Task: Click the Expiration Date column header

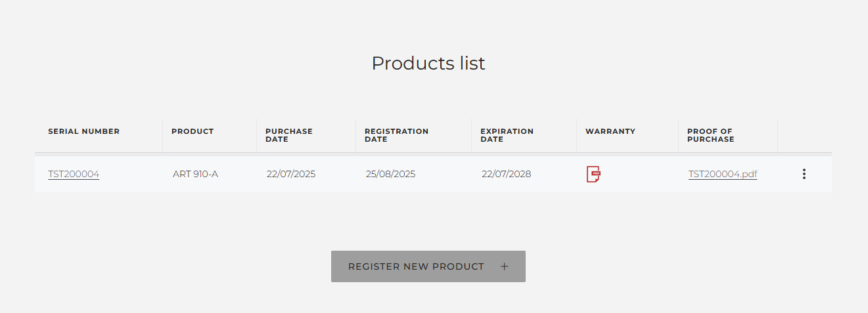Action: [x=507, y=135]
